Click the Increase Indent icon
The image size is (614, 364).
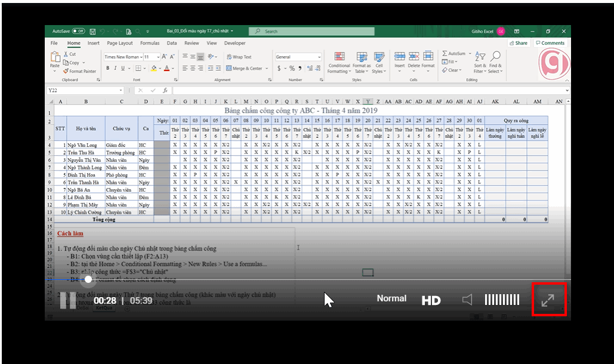[218, 68]
